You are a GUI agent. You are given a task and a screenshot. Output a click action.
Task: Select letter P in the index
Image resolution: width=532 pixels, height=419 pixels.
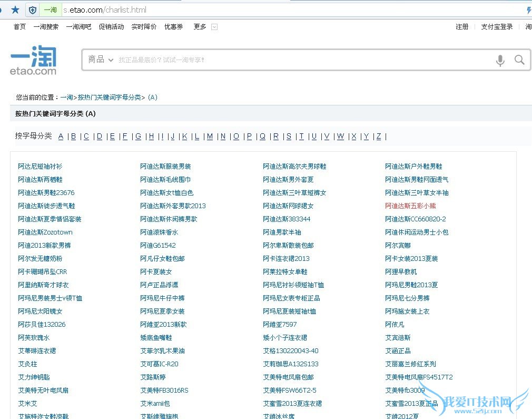(249, 136)
